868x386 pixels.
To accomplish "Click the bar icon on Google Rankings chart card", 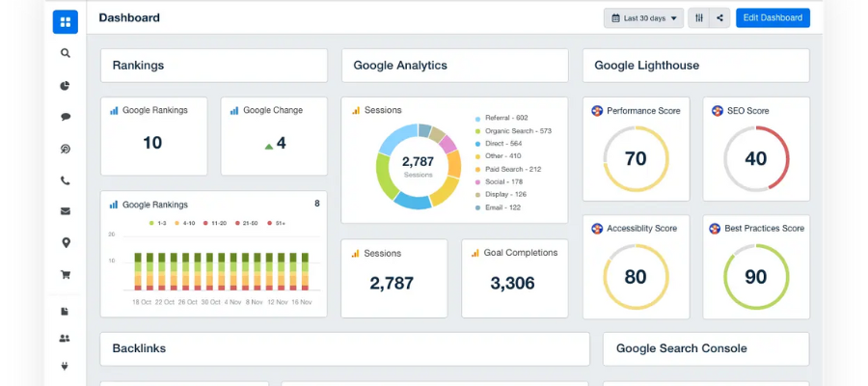I will pos(114,205).
